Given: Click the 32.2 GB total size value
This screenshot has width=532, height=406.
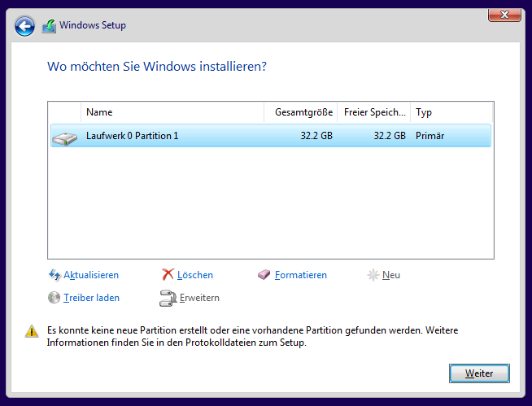Looking at the screenshot, I should pyautogui.click(x=316, y=136).
